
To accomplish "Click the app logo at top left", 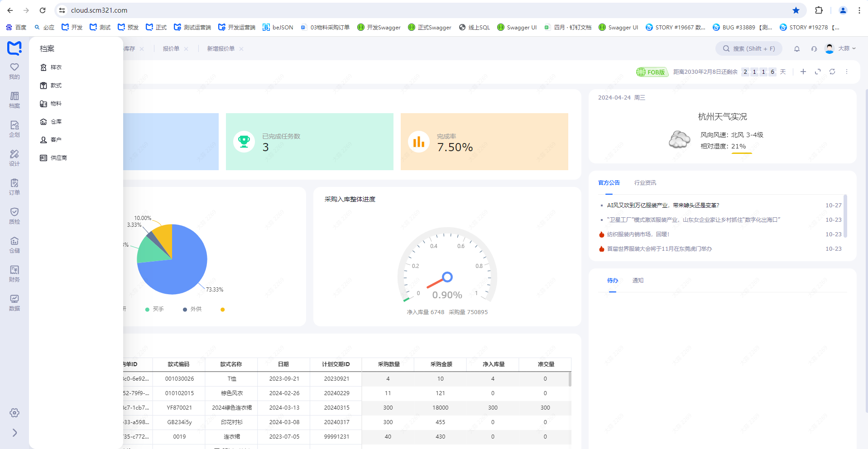I will coord(14,48).
